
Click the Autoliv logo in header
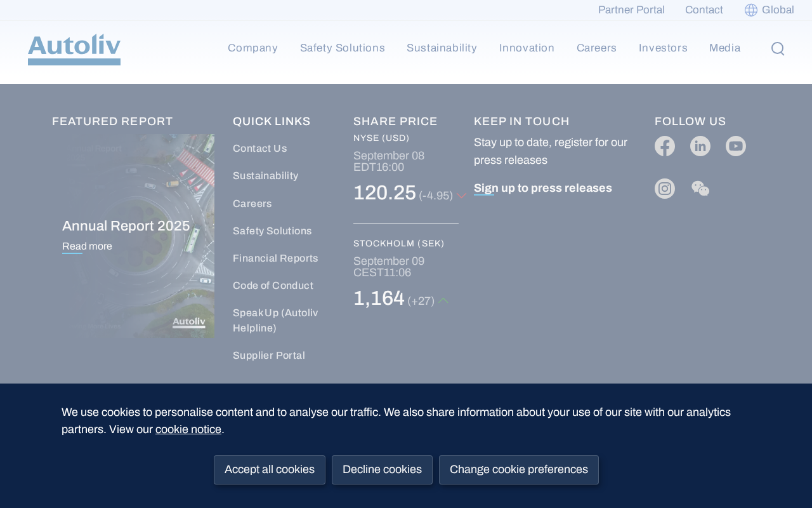(x=74, y=50)
